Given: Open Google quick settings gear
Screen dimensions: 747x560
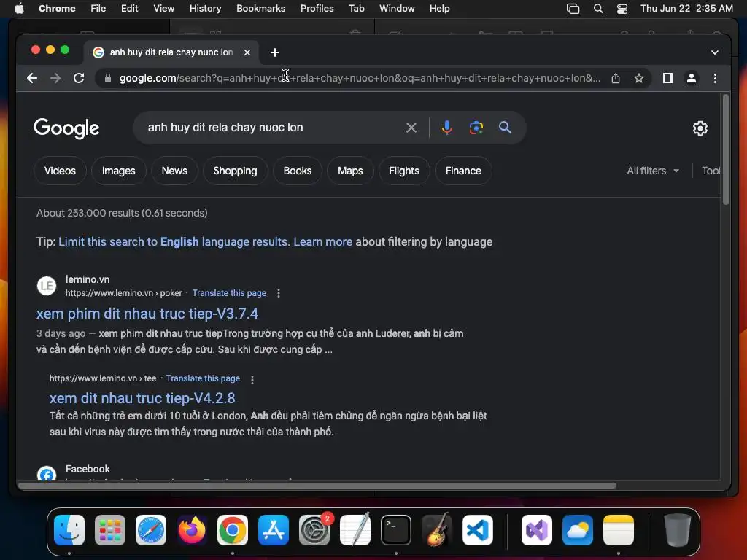Looking at the screenshot, I should (700, 128).
